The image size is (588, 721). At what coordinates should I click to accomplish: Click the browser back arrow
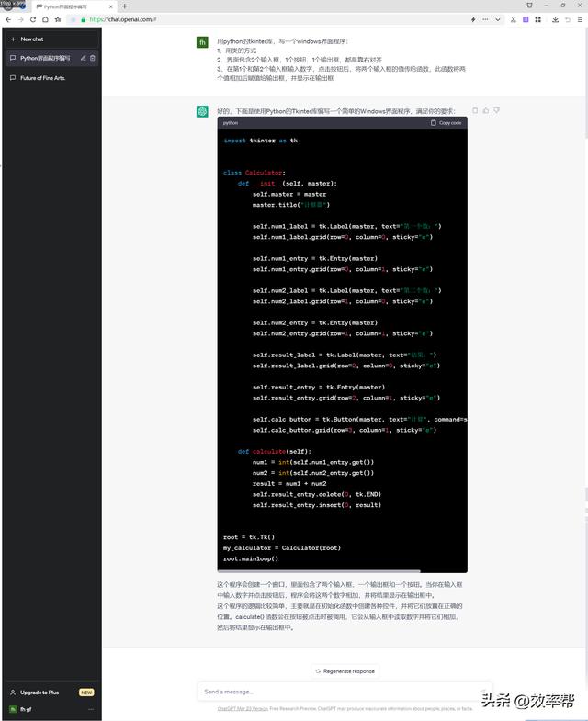8,19
